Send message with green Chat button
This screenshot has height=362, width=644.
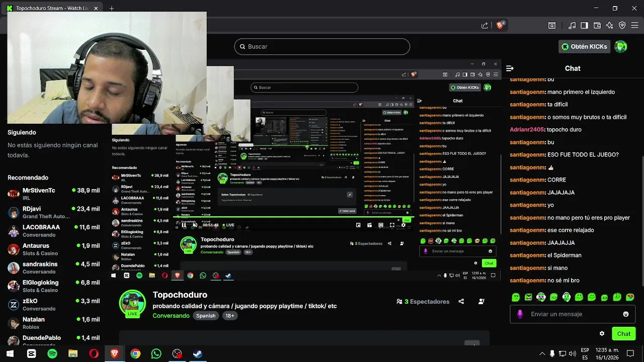point(624,333)
